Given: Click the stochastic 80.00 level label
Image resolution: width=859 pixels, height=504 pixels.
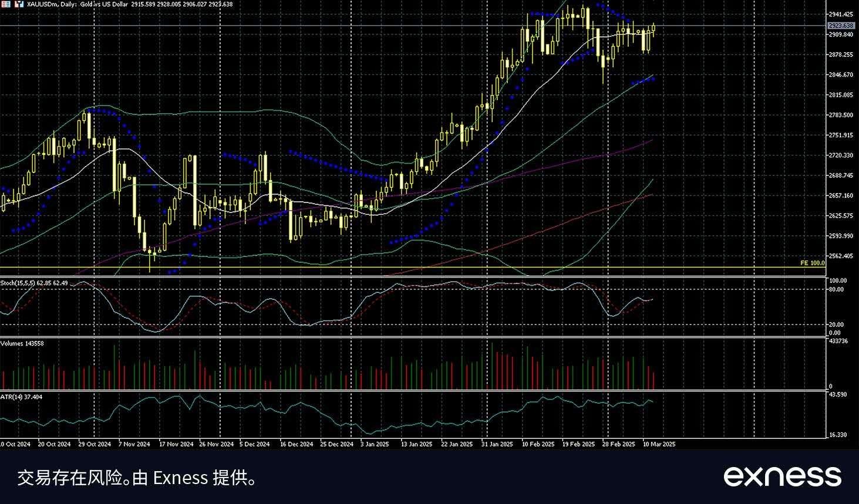Looking at the screenshot, I should 836,289.
